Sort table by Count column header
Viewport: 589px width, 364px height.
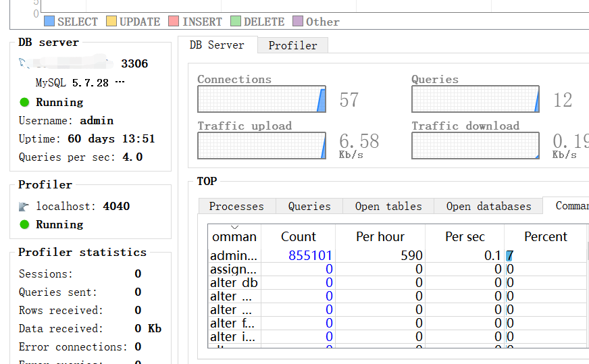tap(298, 237)
